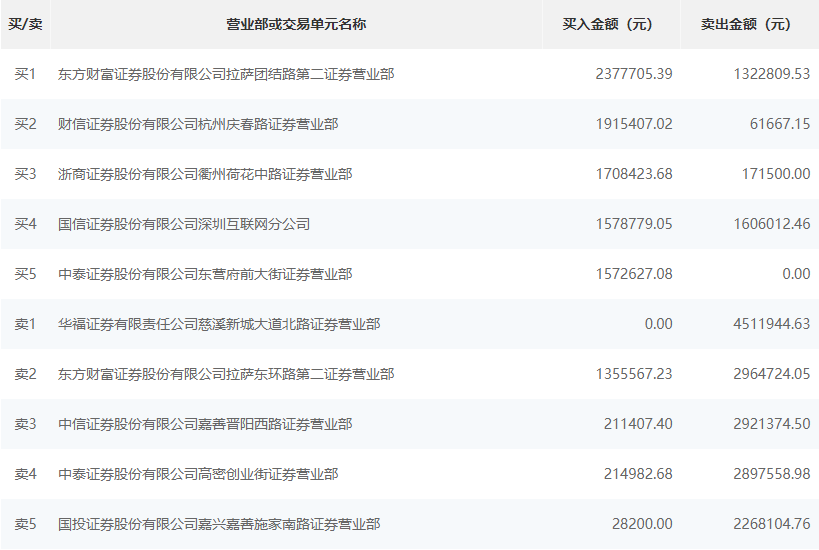Click sell amount 1322809.53

tap(772, 74)
